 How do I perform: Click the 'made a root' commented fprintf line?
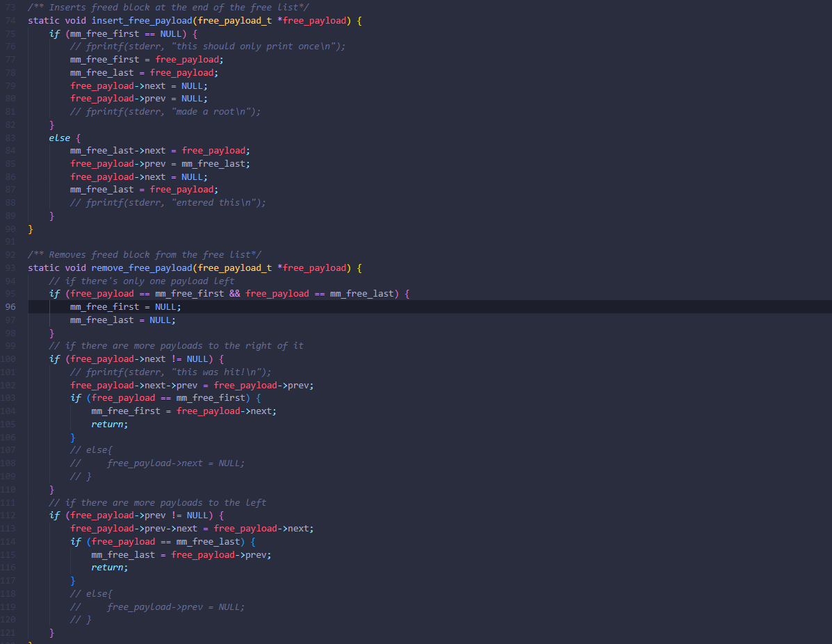pos(165,112)
